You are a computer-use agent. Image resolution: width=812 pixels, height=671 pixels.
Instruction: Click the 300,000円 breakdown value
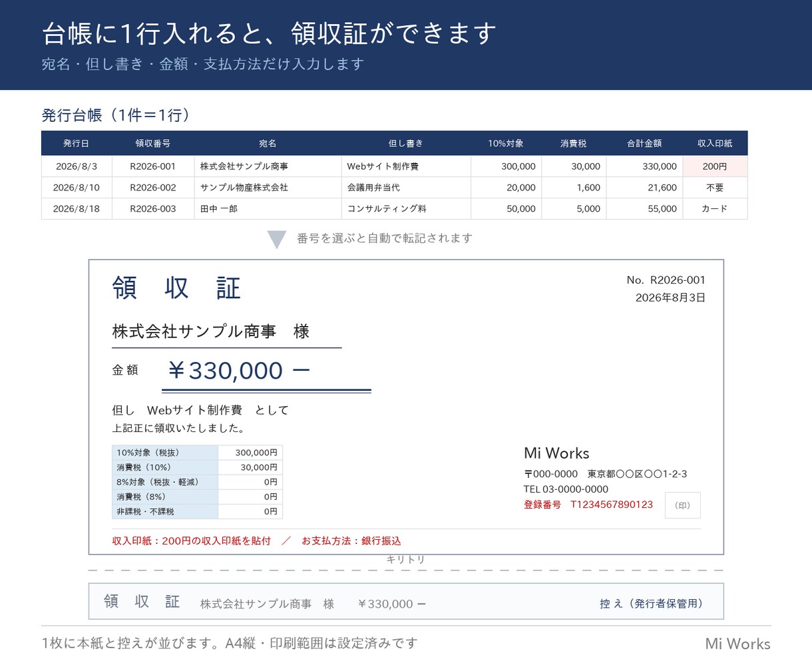[x=250, y=453]
